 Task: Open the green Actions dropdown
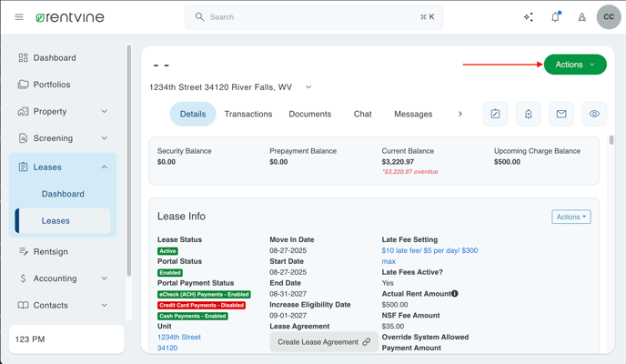575,65
